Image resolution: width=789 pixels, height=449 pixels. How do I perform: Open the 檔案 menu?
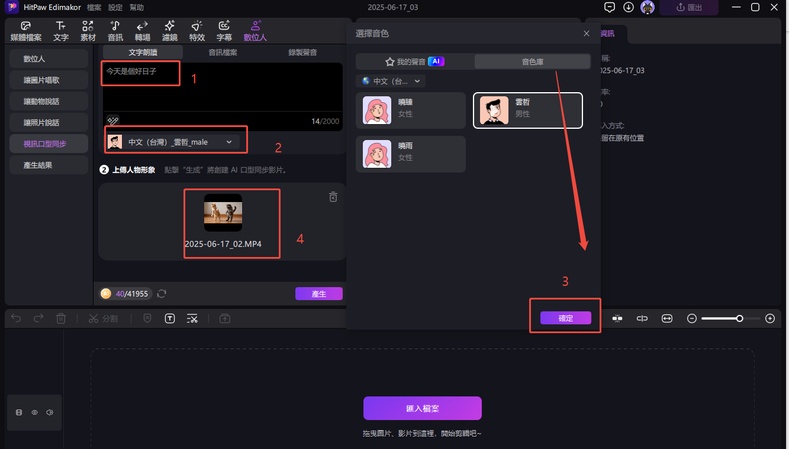94,7
